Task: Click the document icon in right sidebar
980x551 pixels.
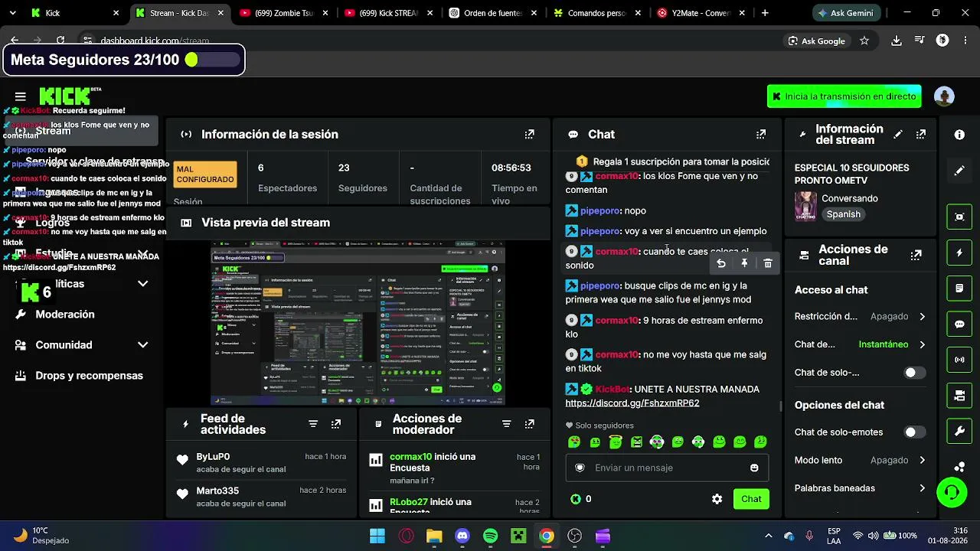Action: (959, 289)
